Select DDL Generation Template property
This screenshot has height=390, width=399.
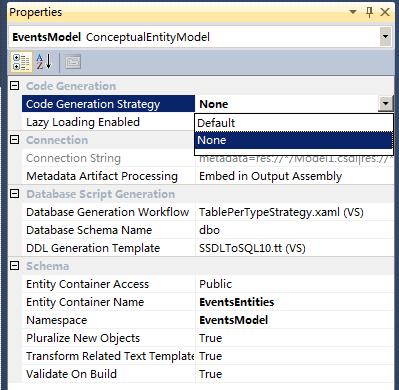coord(108,248)
